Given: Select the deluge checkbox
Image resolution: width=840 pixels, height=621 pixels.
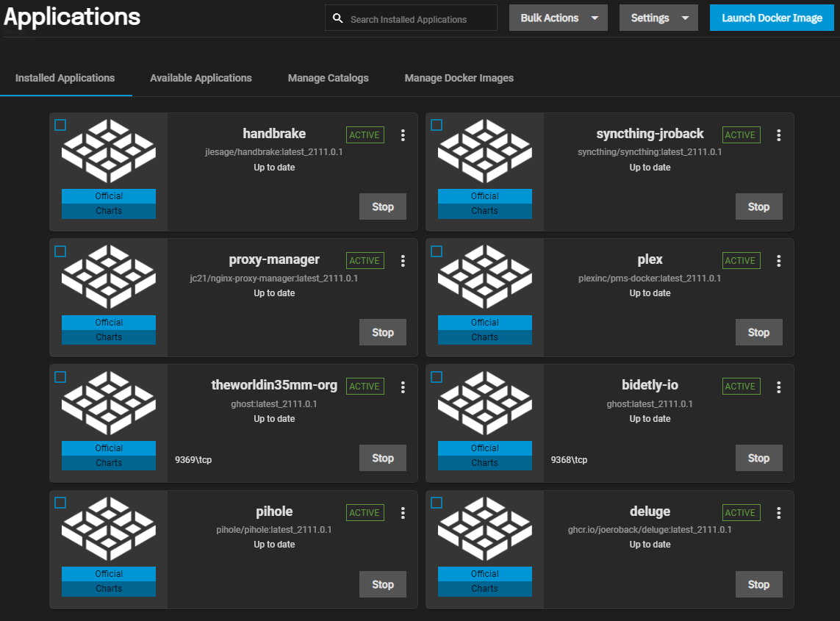Looking at the screenshot, I should point(437,503).
